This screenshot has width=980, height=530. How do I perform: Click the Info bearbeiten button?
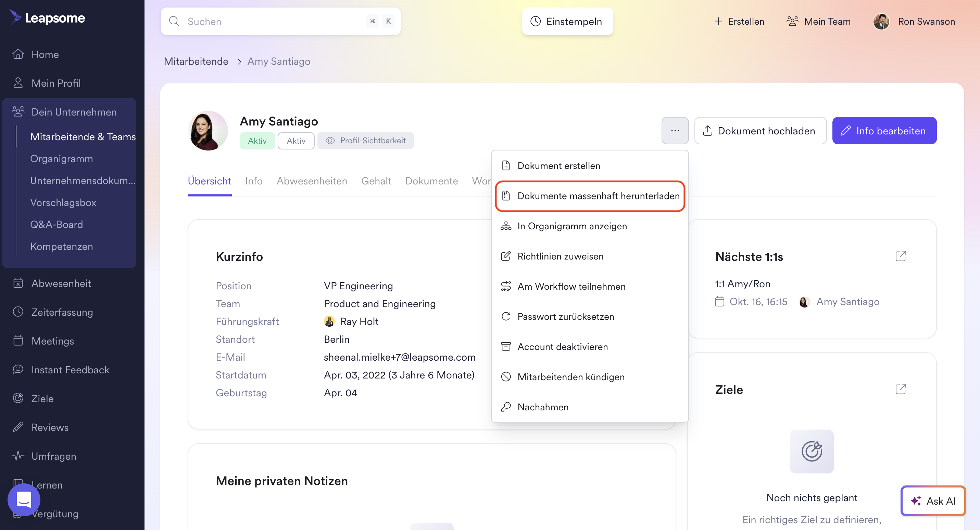point(884,131)
